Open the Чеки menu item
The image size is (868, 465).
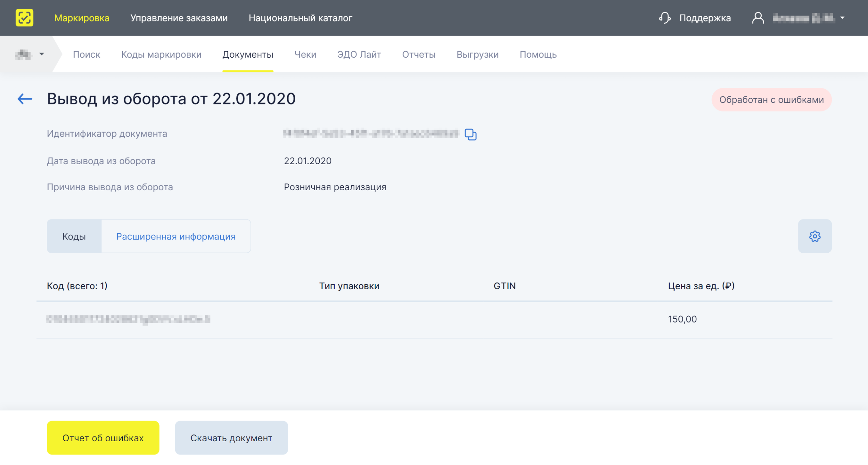[x=305, y=55]
